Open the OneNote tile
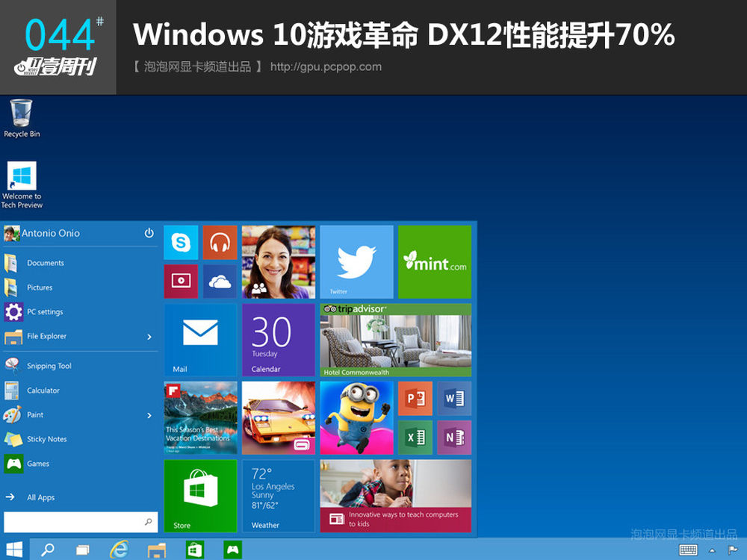This screenshot has width=747, height=560. coord(454,438)
